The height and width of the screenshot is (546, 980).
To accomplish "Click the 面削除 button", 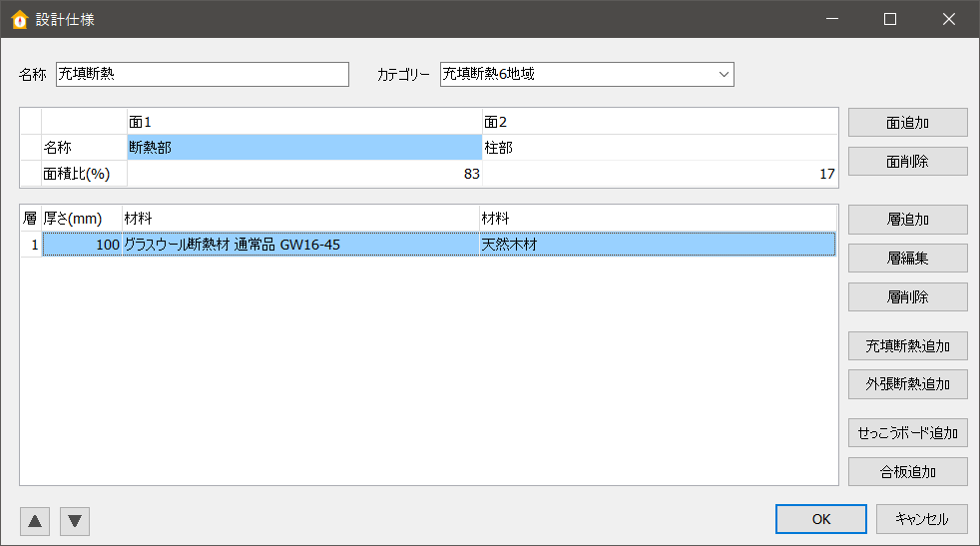I will (x=907, y=162).
